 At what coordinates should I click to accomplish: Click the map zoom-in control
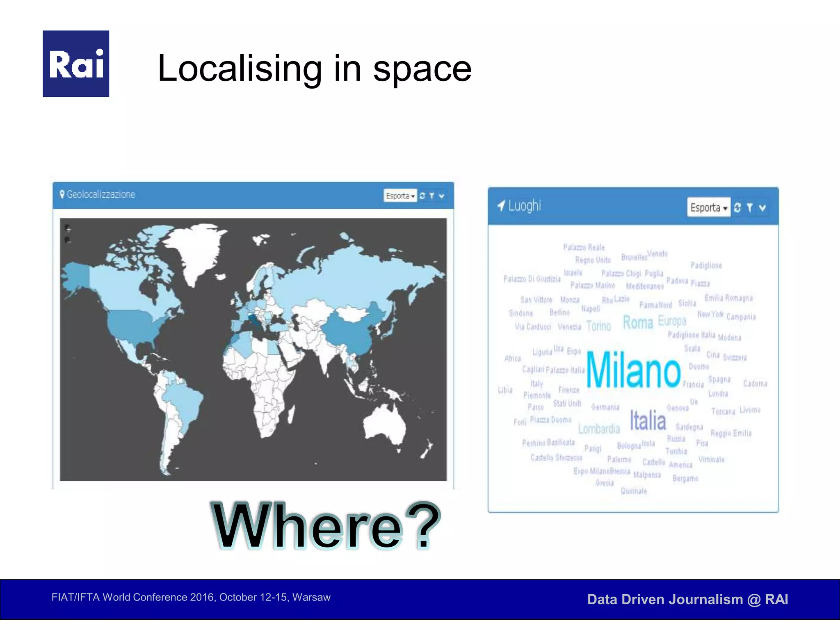[x=68, y=228]
